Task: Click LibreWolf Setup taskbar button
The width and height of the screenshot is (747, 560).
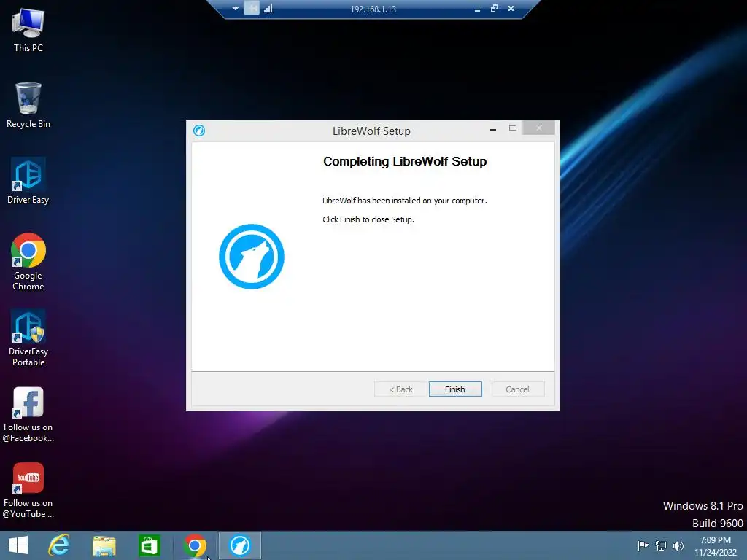Action: tap(239, 545)
